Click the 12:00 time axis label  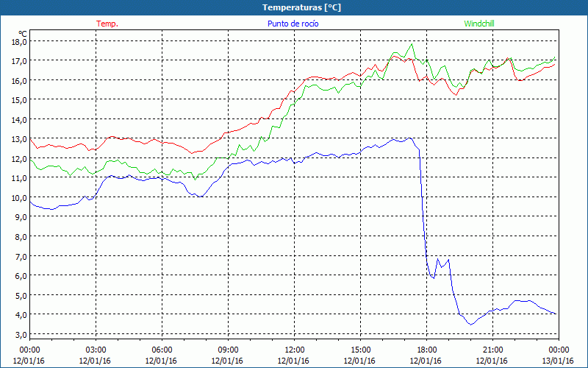[x=294, y=350]
